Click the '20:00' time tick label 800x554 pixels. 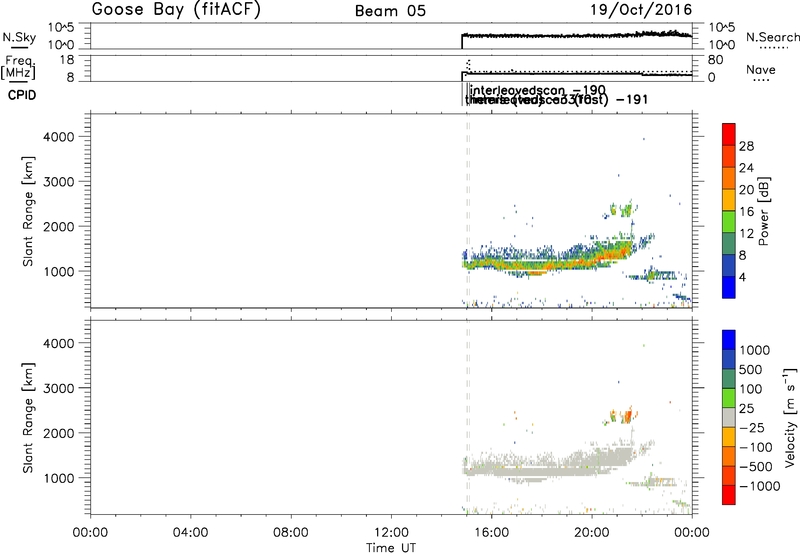tap(592, 533)
